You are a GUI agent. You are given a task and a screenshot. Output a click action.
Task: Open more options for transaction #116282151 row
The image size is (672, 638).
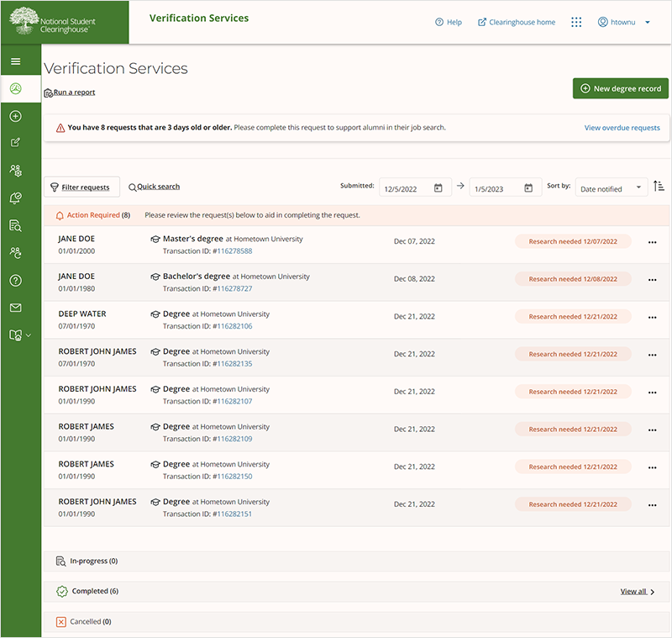pos(653,505)
